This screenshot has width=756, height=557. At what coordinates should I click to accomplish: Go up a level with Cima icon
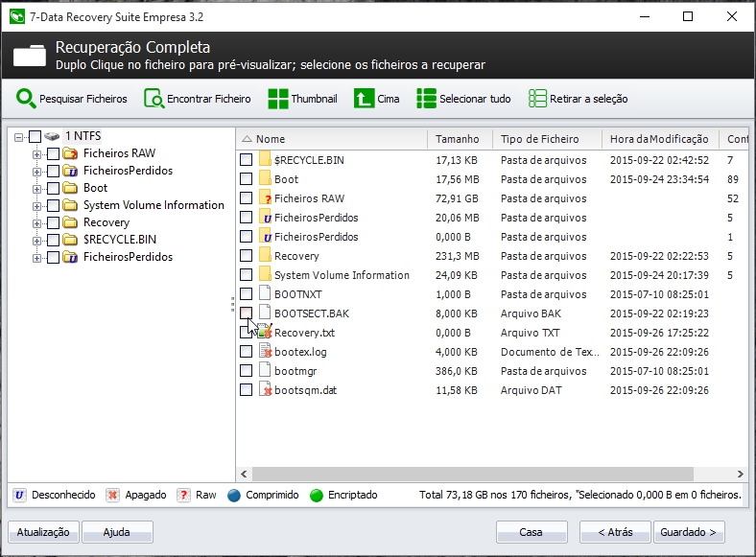364,99
